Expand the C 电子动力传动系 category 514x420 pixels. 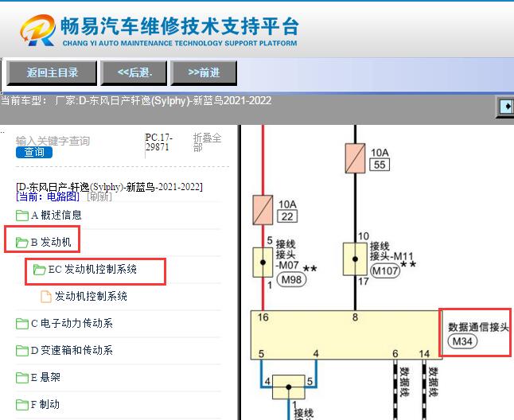pyautogui.click(x=72, y=324)
